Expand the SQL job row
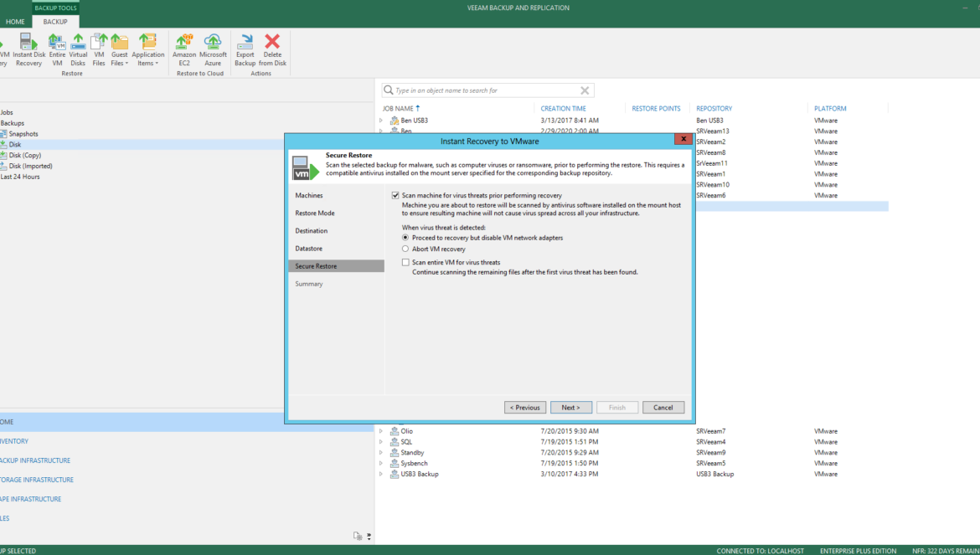Viewport: 980px width, 555px height. 381,442
